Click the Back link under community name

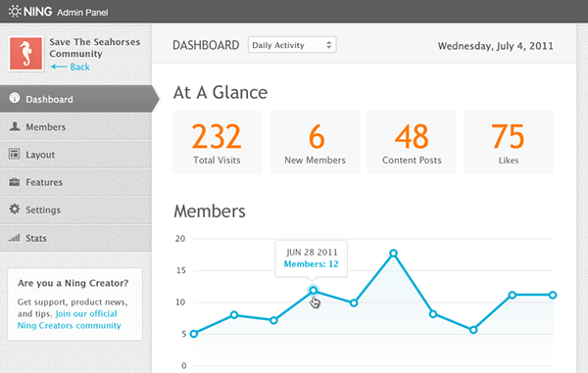pos(79,67)
